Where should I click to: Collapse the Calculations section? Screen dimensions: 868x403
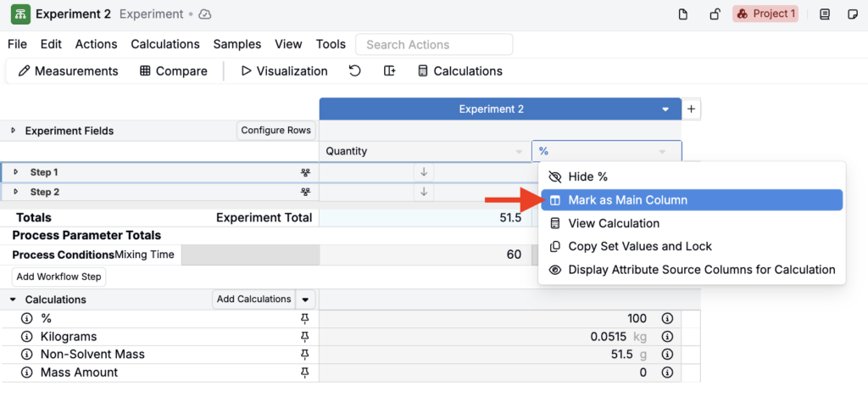click(x=14, y=299)
